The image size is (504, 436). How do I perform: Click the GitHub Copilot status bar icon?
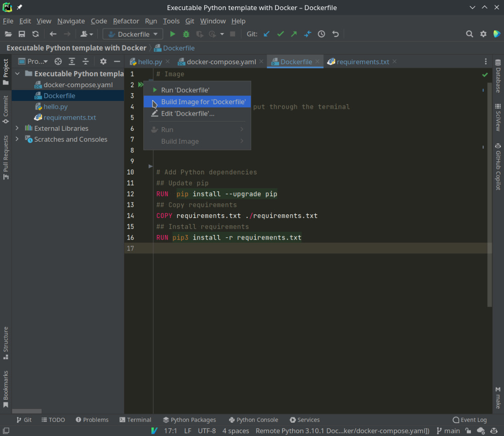pyautogui.click(x=494, y=431)
